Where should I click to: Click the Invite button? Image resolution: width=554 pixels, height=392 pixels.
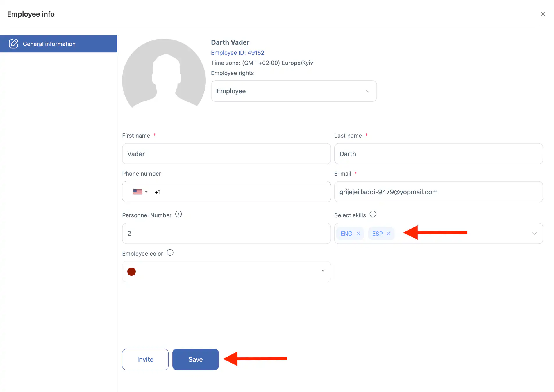pyautogui.click(x=145, y=359)
